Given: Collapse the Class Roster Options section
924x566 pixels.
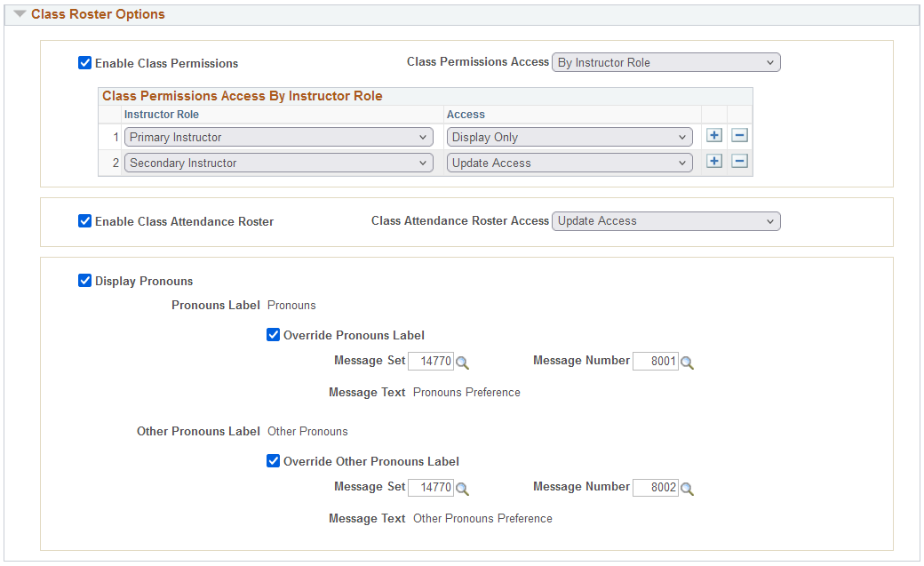Looking at the screenshot, I should tap(20, 13).
